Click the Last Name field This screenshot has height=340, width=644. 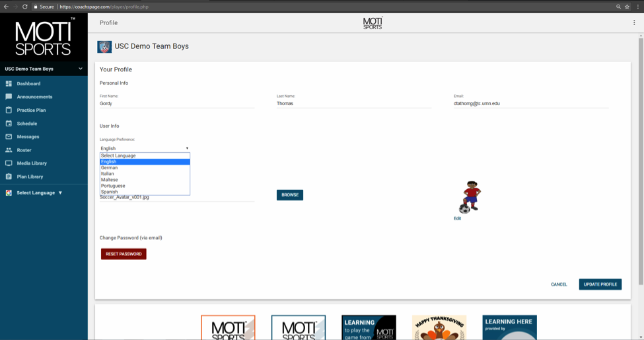(x=354, y=104)
